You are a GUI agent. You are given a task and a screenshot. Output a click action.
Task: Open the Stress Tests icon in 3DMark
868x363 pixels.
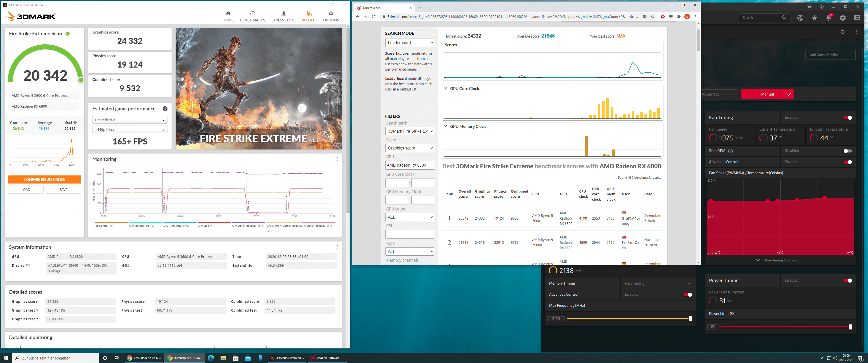point(283,13)
